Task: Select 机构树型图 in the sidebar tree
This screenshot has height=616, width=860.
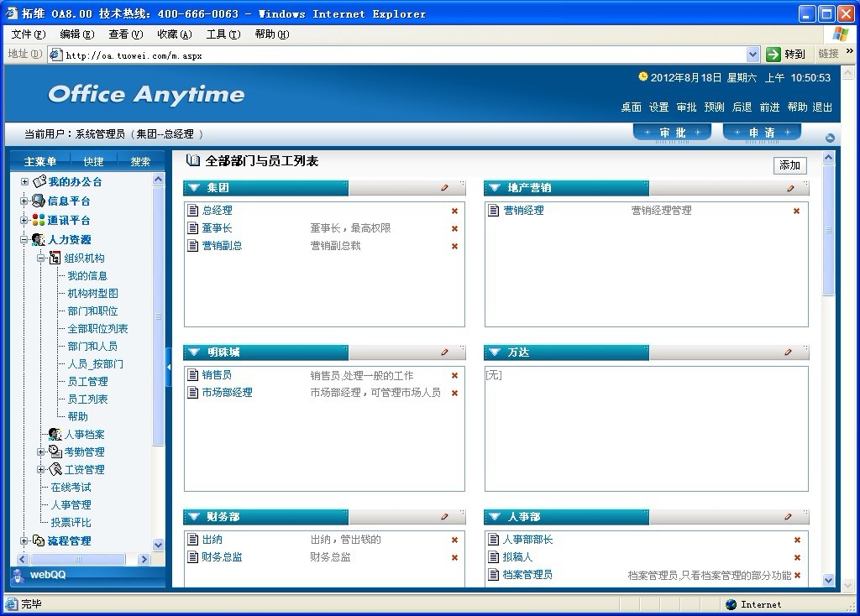Action: tap(92, 294)
